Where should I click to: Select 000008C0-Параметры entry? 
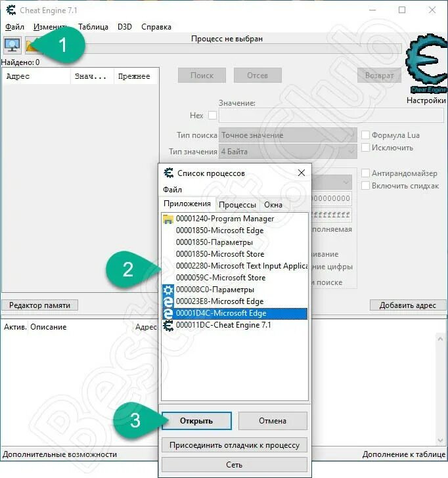tap(235, 290)
